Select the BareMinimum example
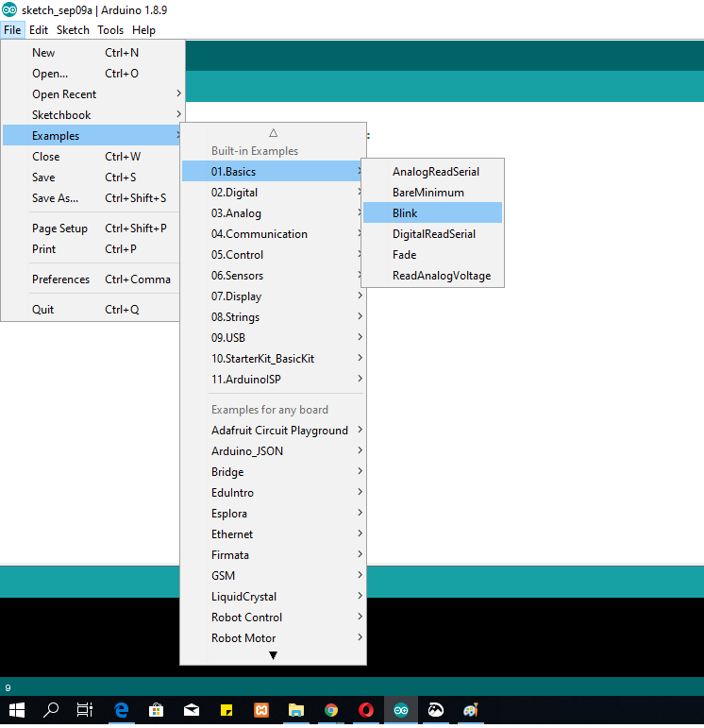This screenshot has width=704, height=728. pyautogui.click(x=432, y=193)
